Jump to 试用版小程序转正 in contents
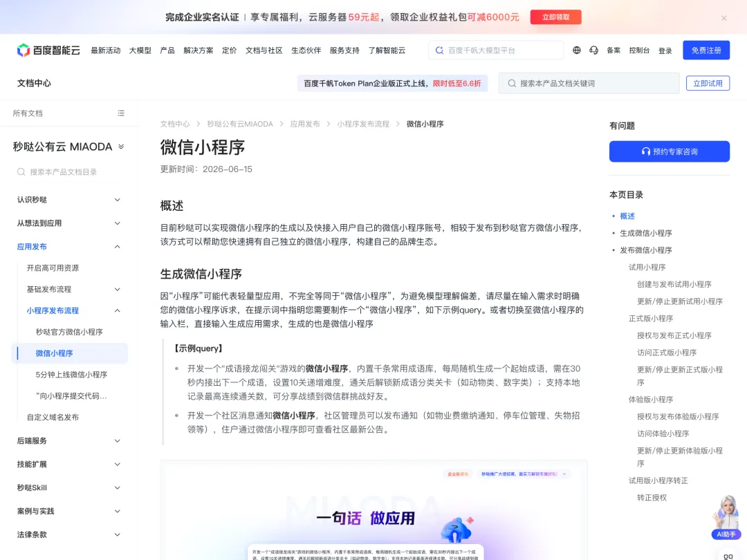 click(x=658, y=480)
